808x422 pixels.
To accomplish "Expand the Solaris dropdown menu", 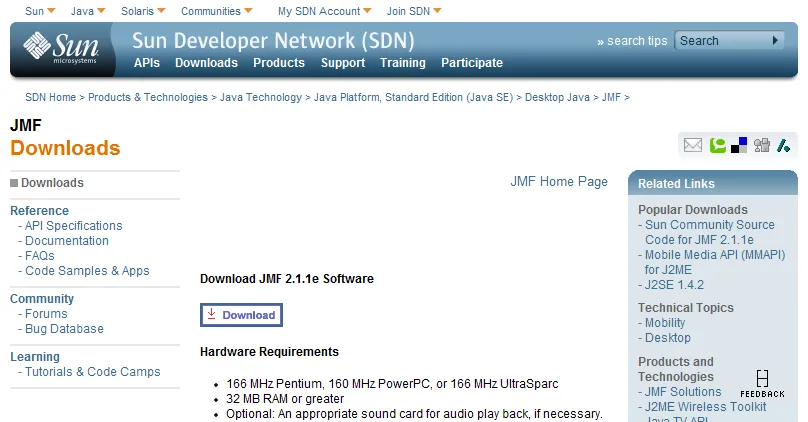I will click(x=143, y=11).
